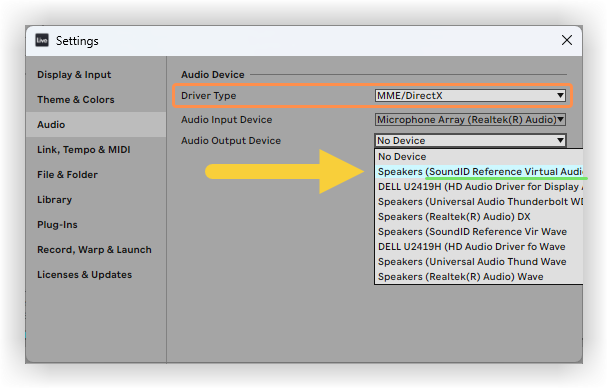Choose DELL U2419H (HD Audio Driver fo Wave
This screenshot has height=389, width=607.
pos(479,247)
